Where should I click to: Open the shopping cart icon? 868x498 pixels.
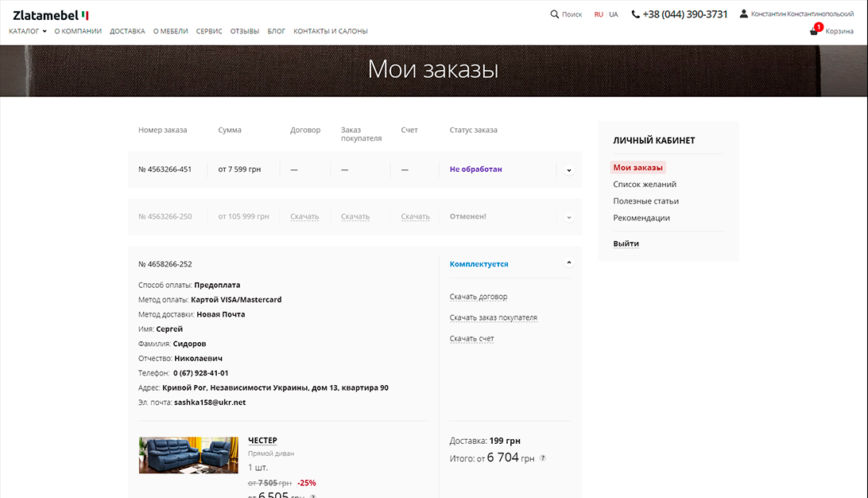814,31
